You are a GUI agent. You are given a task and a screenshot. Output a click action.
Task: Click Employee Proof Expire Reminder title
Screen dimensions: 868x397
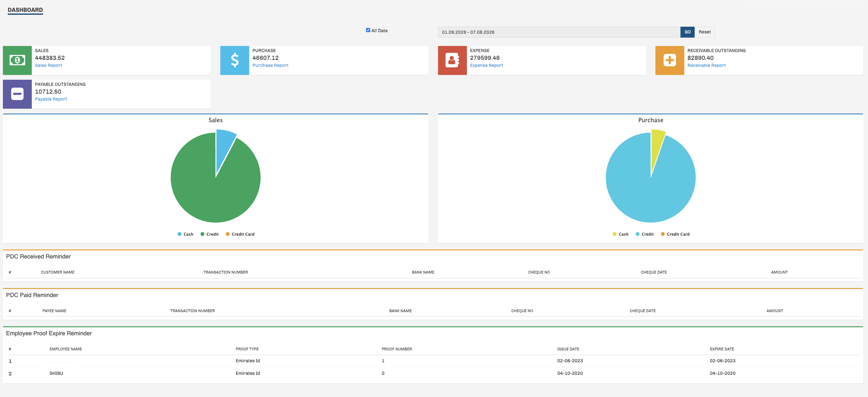[49, 333]
